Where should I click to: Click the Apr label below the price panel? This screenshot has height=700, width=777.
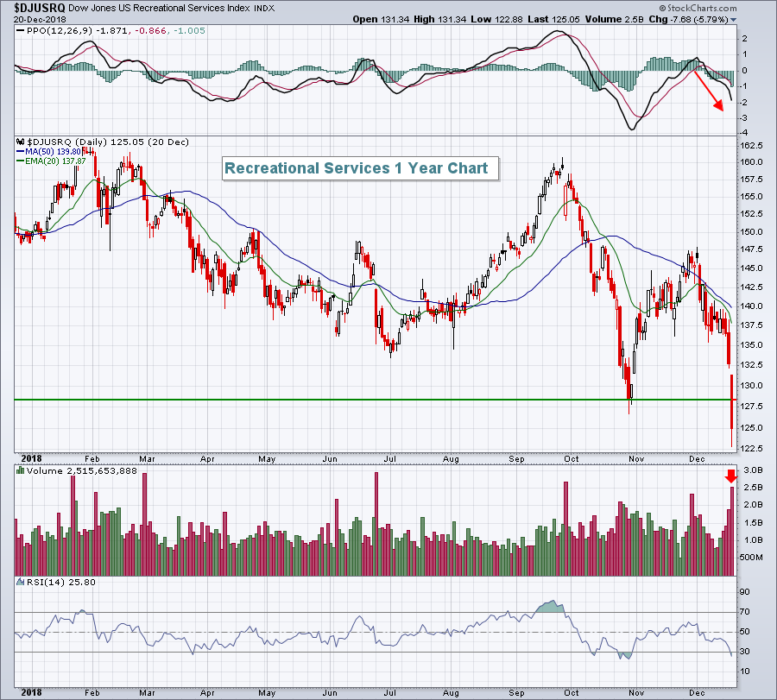207,459
